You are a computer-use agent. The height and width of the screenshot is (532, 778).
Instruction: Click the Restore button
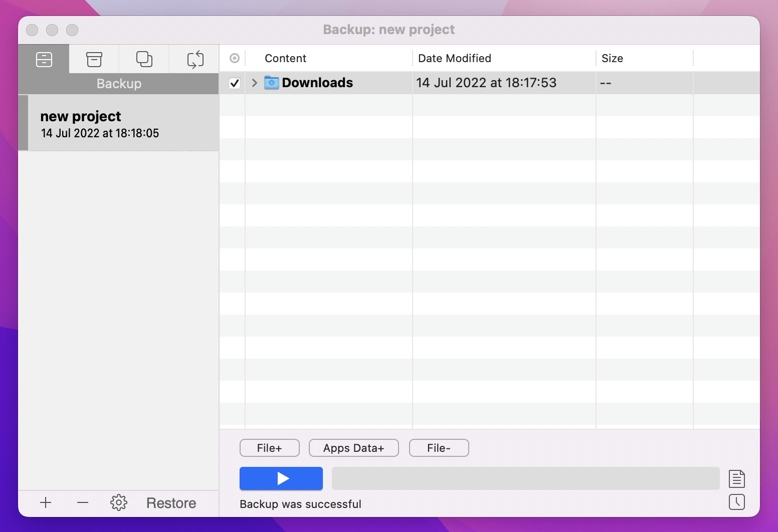point(171,503)
